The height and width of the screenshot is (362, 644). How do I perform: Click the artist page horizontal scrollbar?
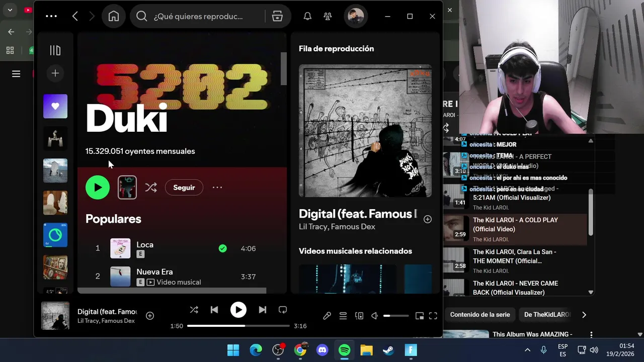click(x=172, y=291)
